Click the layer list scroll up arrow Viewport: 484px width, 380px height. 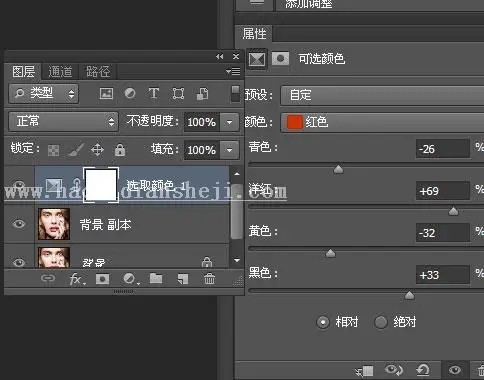[237, 174]
